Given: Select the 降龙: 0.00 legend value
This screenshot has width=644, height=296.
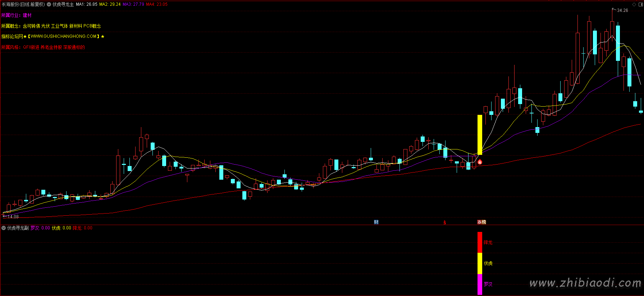Looking at the screenshot, I should tap(83, 228).
